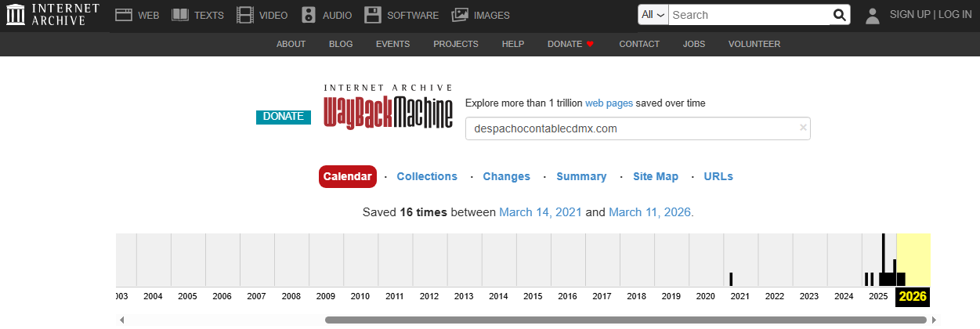980x329 pixels.
Task: Open the Texts book icon
Action: click(180, 14)
